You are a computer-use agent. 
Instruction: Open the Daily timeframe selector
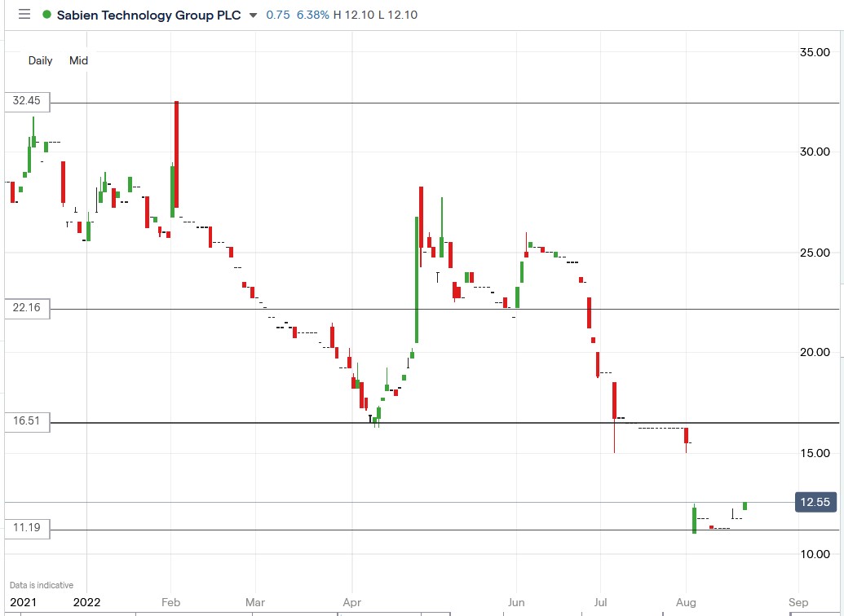[40, 60]
